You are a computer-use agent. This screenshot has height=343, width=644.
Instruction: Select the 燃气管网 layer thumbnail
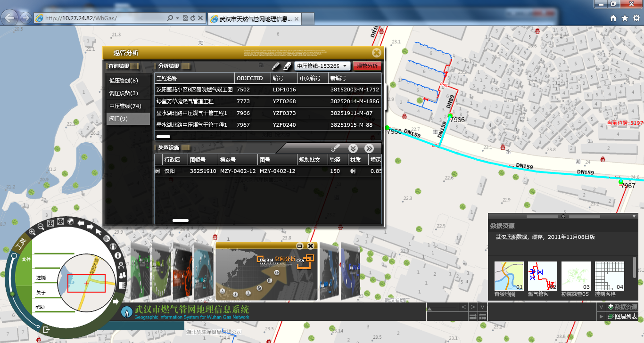pos(542,277)
